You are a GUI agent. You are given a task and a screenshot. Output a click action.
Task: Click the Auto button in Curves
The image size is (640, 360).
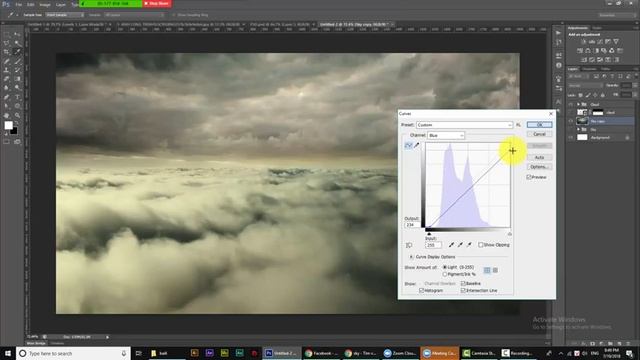coord(539,157)
